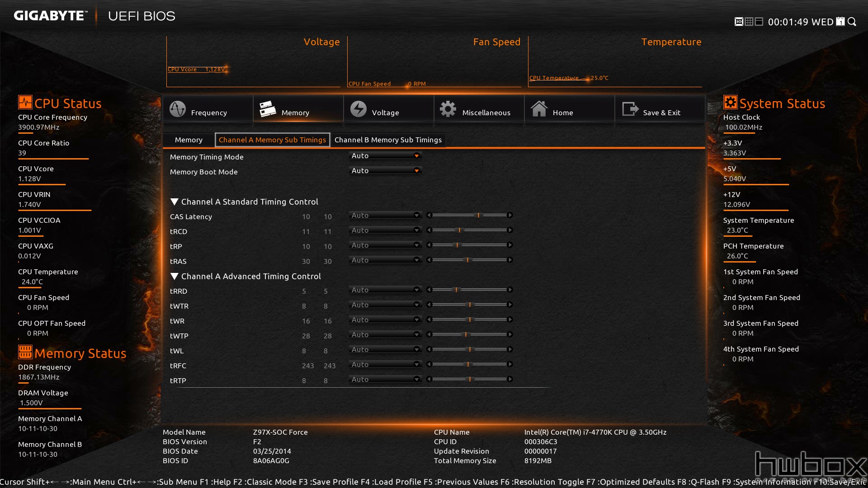This screenshot has width=868, height=488.
Task: Open the calendar date icon
Action: pos(840,22)
